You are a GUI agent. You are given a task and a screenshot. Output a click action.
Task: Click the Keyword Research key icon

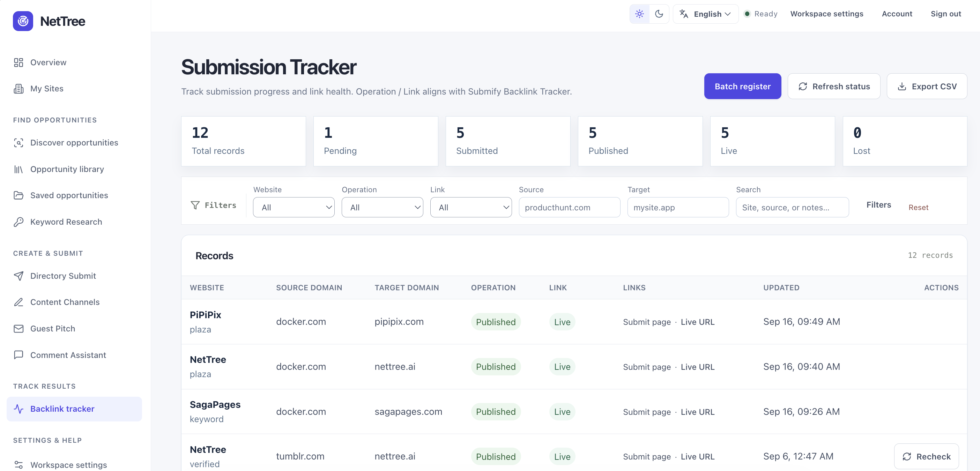tap(18, 222)
